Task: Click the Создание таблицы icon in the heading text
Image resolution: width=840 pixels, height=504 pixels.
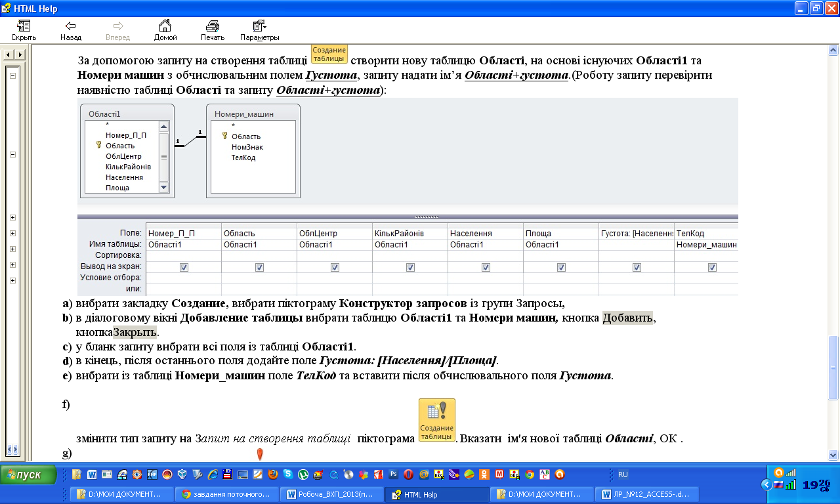Action: [x=329, y=54]
